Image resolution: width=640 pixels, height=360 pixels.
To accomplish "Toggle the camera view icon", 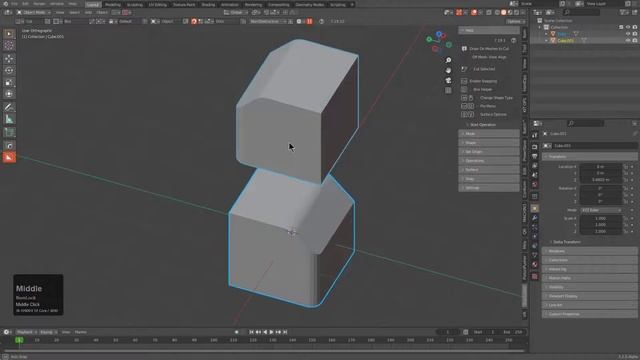I will click(448, 80).
